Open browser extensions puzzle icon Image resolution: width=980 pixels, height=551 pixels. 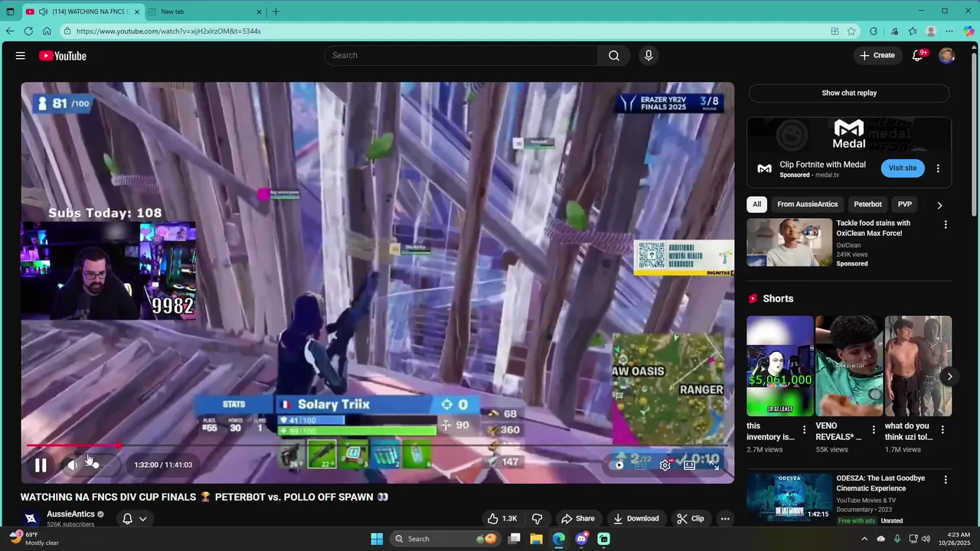click(874, 31)
